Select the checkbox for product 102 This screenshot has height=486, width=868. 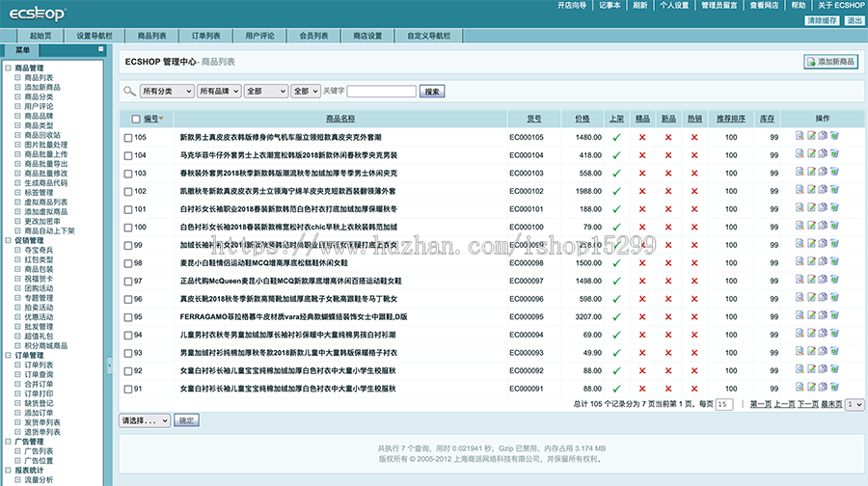tap(128, 192)
